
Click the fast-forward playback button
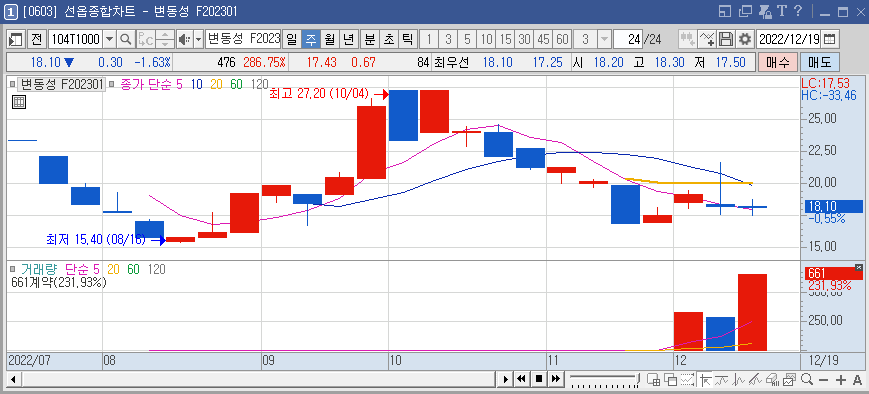(556, 380)
